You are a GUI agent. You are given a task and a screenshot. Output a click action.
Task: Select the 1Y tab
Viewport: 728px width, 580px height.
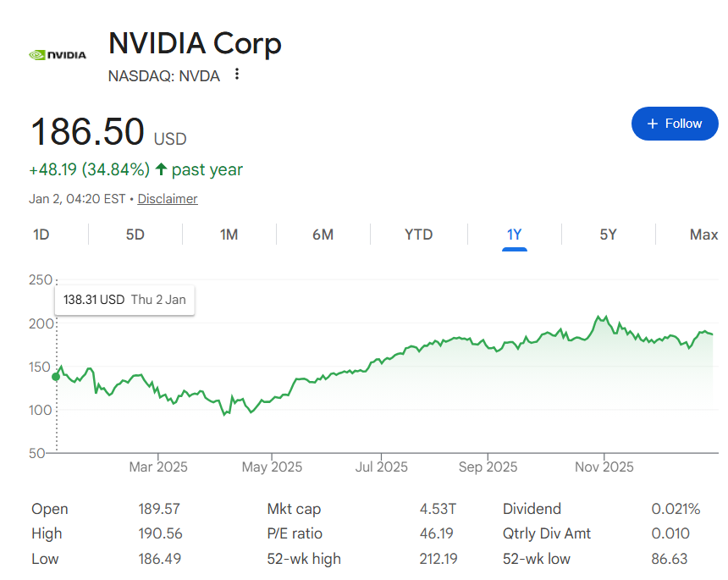pyautogui.click(x=514, y=235)
